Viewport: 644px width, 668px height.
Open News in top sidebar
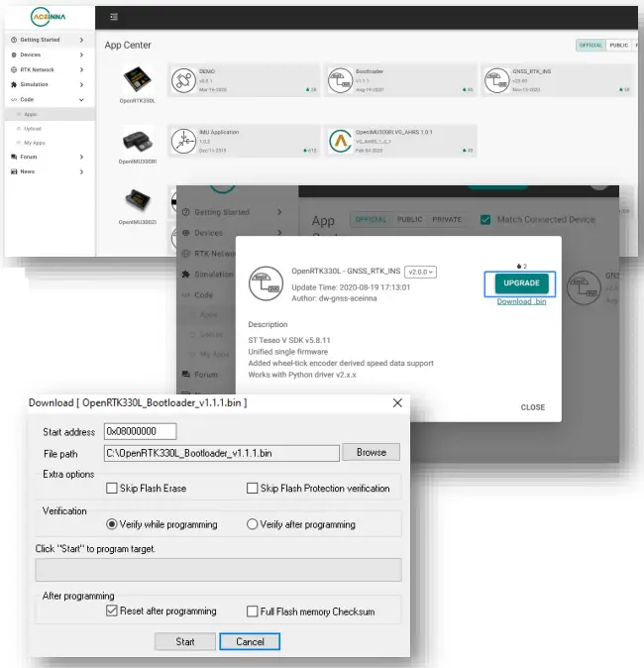coord(28,171)
